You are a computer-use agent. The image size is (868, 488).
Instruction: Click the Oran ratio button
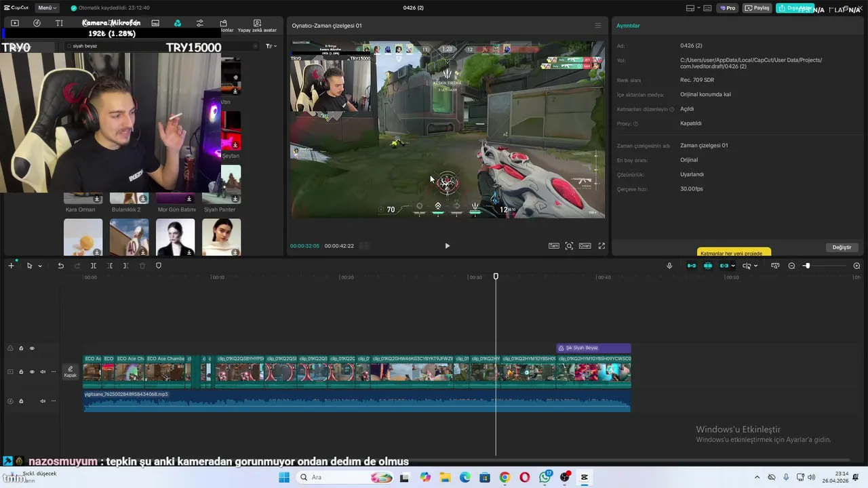point(585,246)
